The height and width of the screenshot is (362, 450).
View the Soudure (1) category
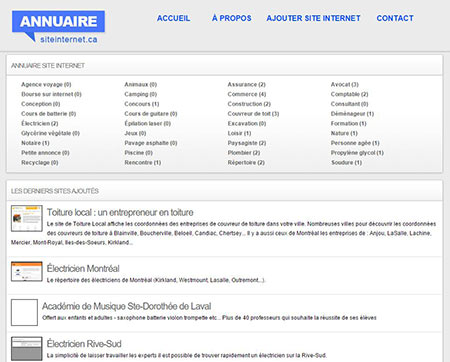tap(347, 162)
